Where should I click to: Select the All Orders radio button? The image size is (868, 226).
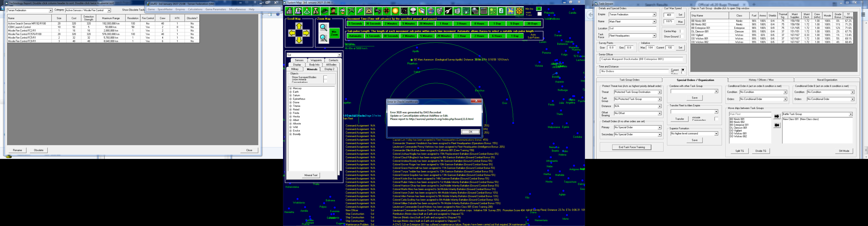coord(683,73)
